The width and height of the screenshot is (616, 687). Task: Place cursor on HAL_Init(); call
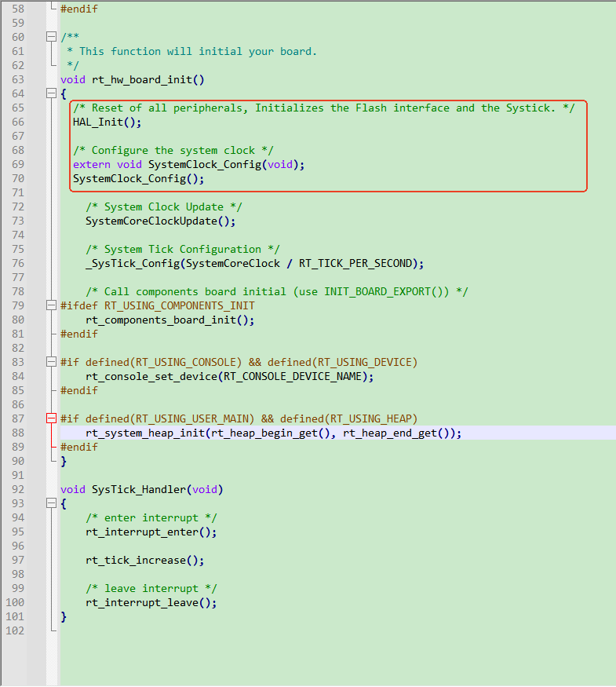[x=108, y=122]
